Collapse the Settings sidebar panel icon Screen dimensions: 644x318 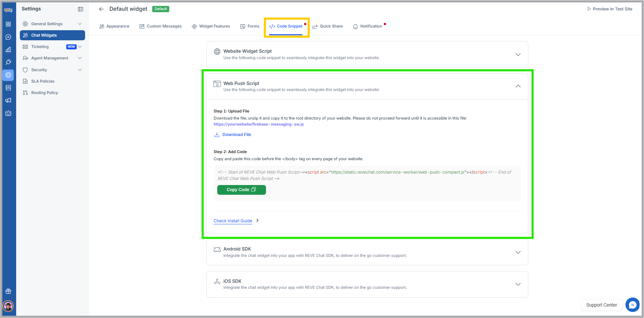point(80,9)
